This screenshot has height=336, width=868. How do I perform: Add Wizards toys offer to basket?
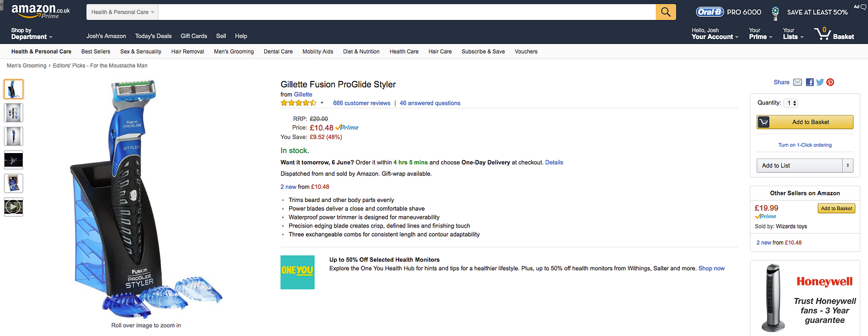(836, 208)
